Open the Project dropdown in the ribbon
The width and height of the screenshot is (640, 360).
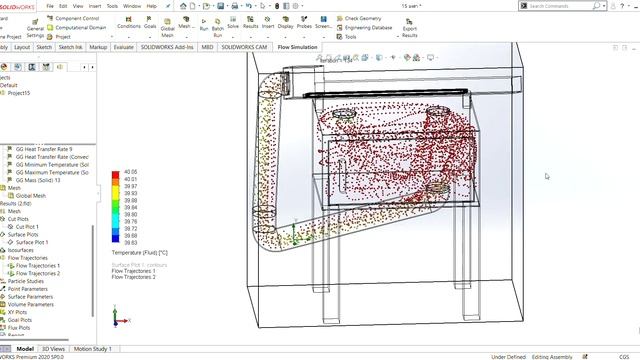pos(63,37)
